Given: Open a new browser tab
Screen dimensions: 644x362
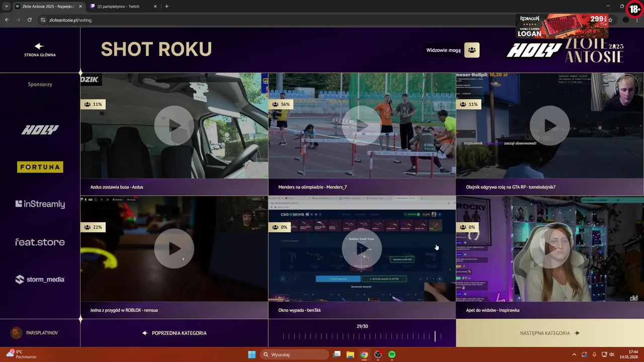Looking at the screenshot, I should pyautogui.click(x=167, y=7).
